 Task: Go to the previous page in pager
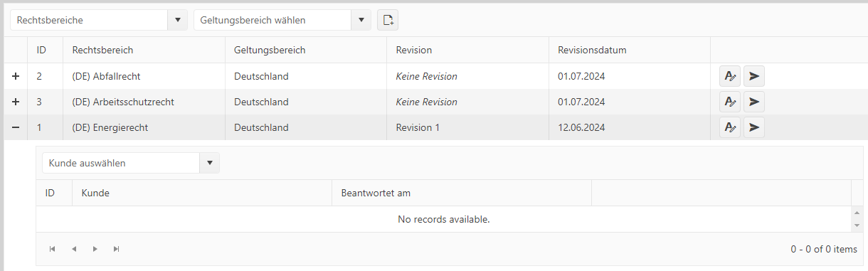point(73,249)
